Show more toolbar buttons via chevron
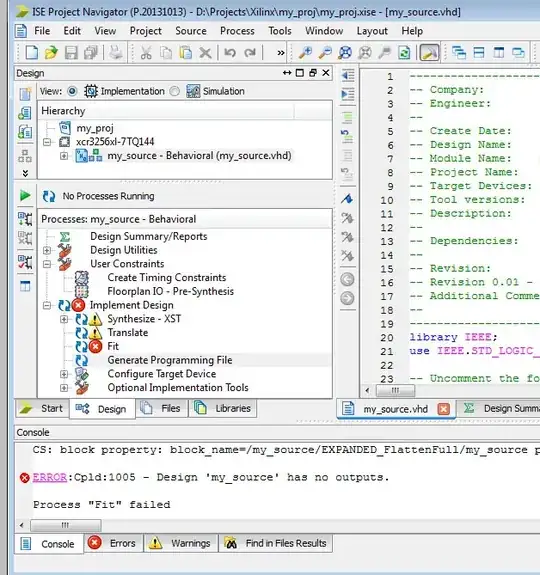The height and width of the screenshot is (575, 540). tap(280, 53)
